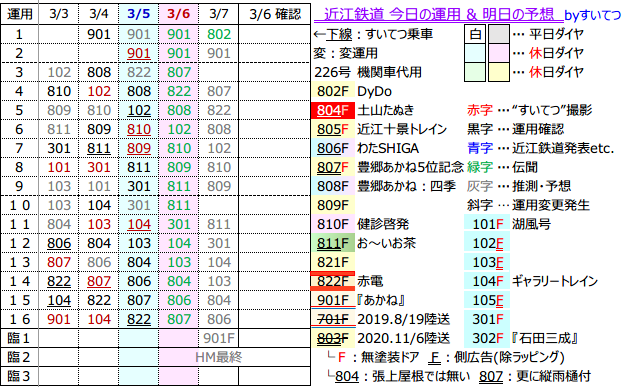625x387 pixels.
Task: Select red 901 in row 16 under 3/3
Action: point(59,319)
